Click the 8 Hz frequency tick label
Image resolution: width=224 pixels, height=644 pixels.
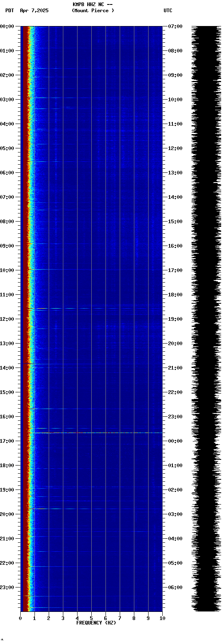tap(134, 618)
